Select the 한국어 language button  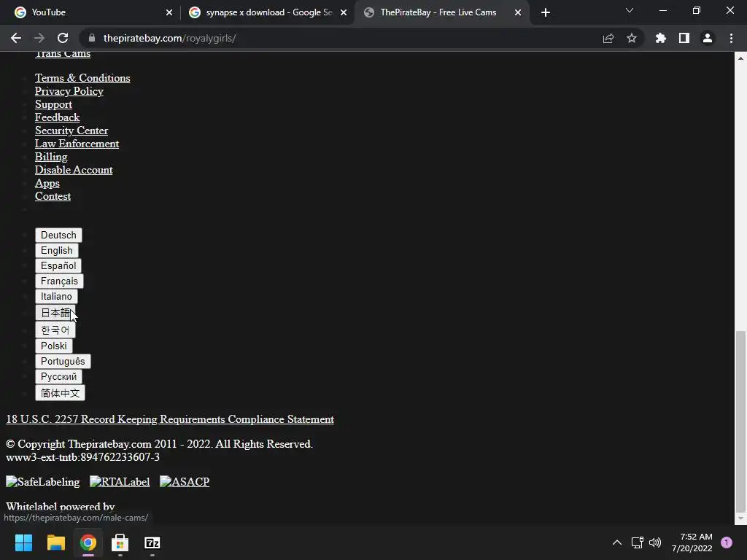click(x=55, y=330)
